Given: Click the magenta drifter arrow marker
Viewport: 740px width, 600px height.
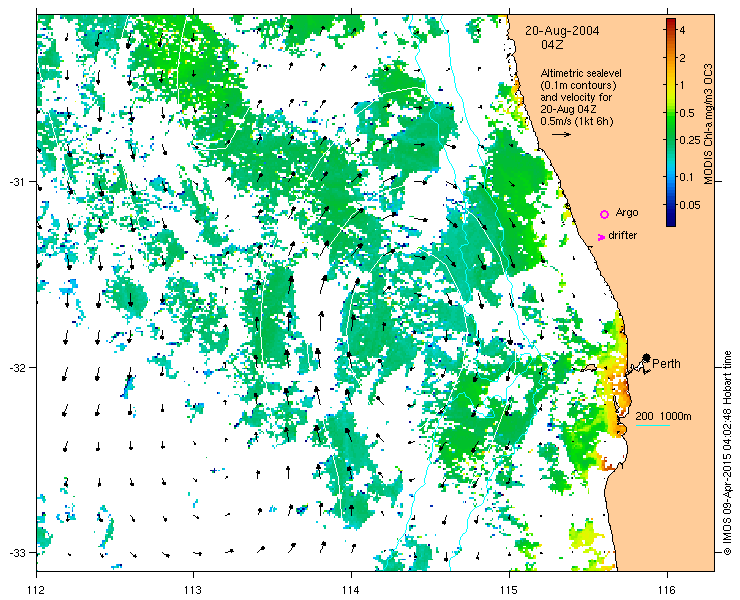Looking at the screenshot, I should [x=601, y=237].
